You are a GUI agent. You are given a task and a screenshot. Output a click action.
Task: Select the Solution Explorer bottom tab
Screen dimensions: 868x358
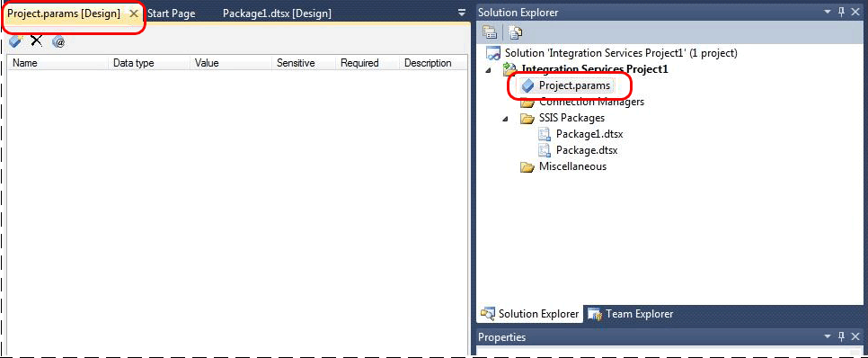tap(530, 314)
